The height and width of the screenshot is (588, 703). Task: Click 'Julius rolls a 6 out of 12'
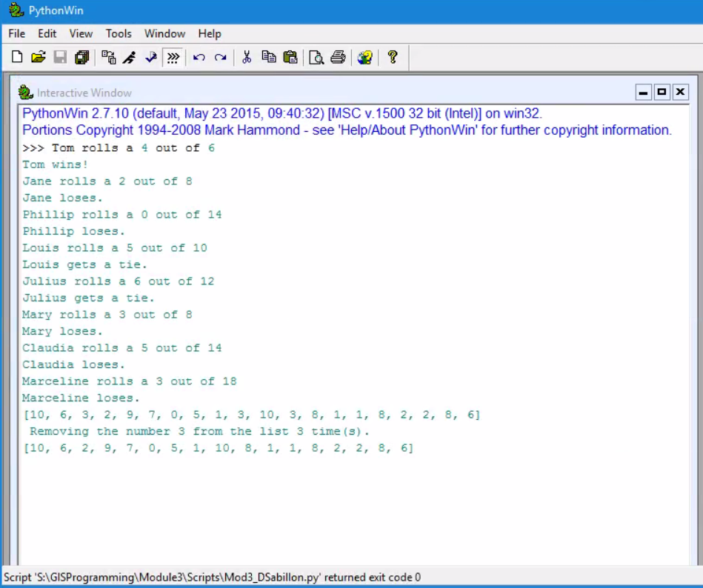click(x=119, y=281)
